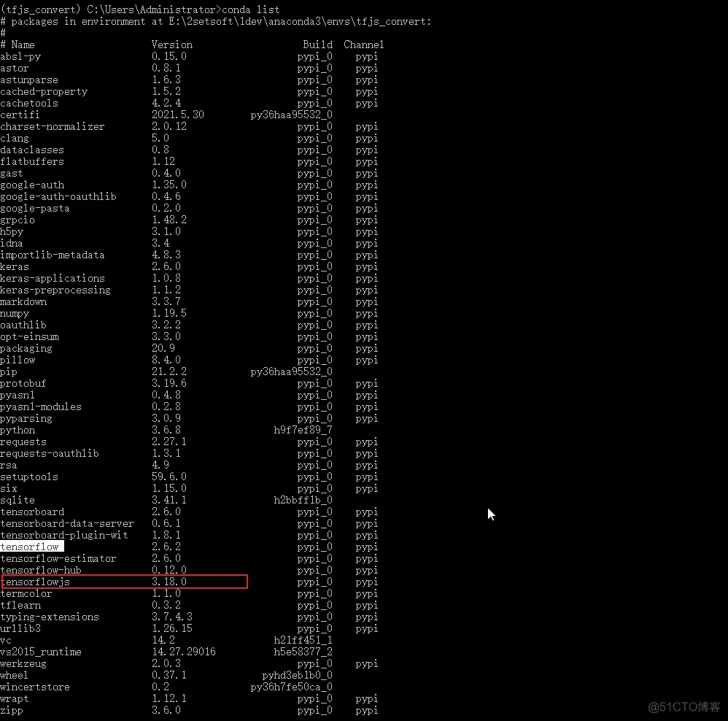Viewport: 728px width, 721px height.
Task: Click protobuf version '3.19.6'
Action: pyautogui.click(x=169, y=383)
